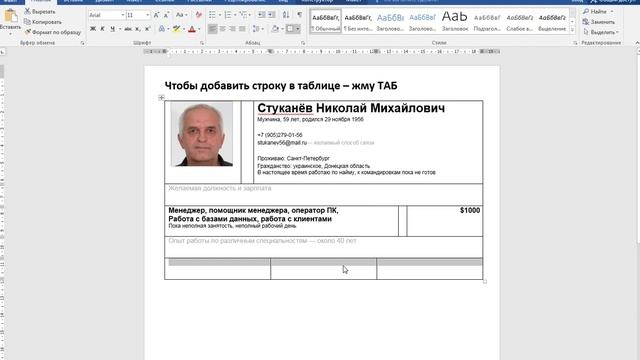Justify the text alignment

(242, 29)
